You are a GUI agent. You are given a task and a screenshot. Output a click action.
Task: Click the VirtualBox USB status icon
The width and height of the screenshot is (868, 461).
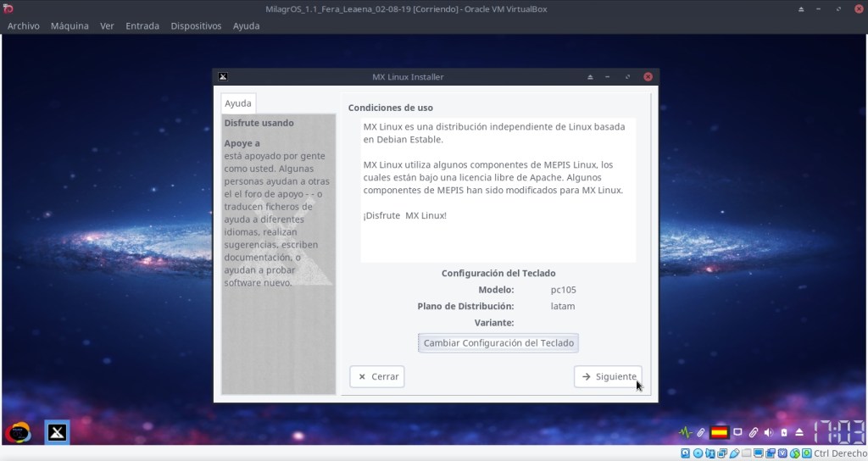735,453
